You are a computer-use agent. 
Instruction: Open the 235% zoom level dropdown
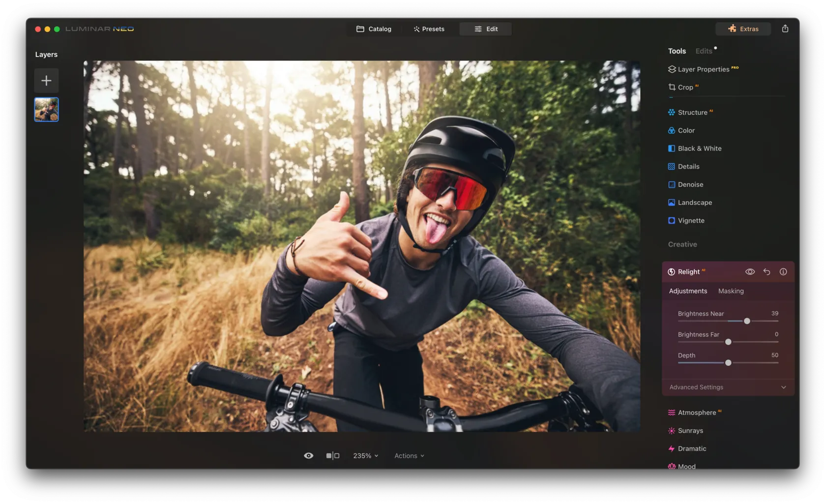tap(365, 456)
